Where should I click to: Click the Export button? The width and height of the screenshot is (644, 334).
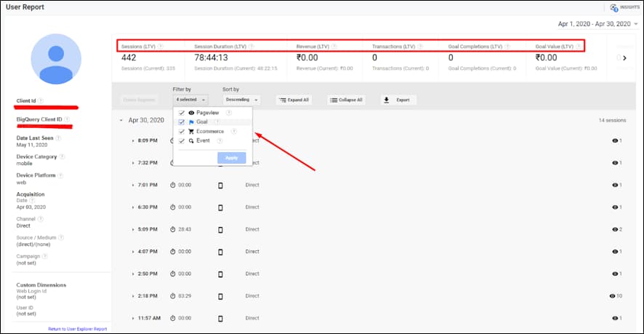(398, 100)
